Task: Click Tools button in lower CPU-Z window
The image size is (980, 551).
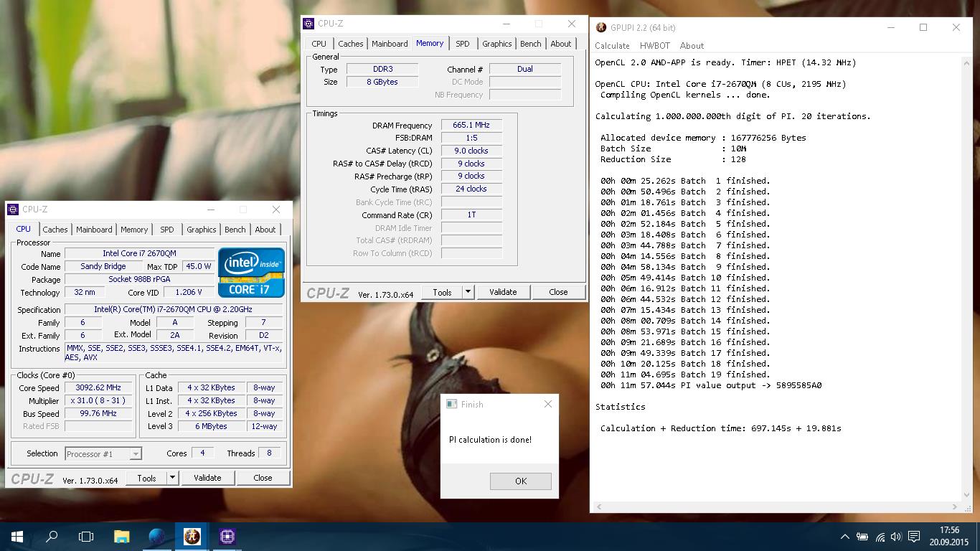Action: [146, 478]
